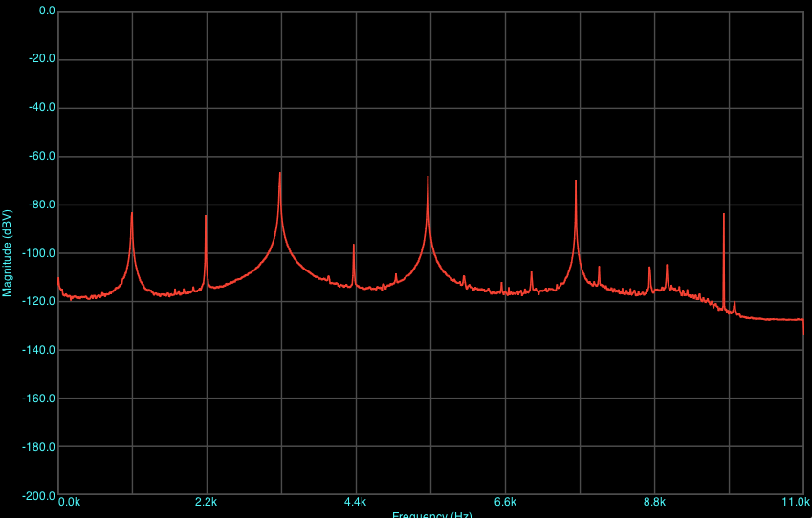Click the 2.2k frequency axis label
812x518 pixels.
point(206,502)
